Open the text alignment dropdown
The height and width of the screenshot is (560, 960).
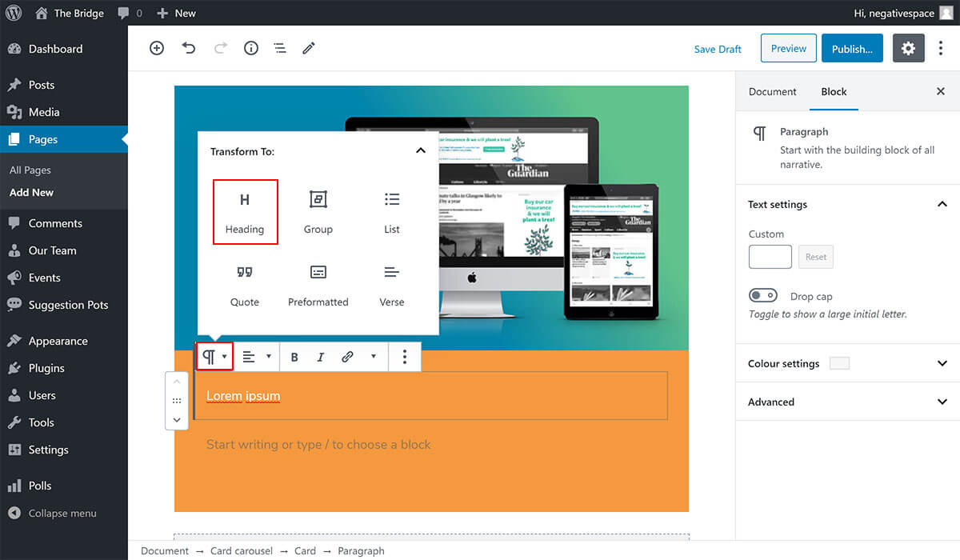click(257, 357)
